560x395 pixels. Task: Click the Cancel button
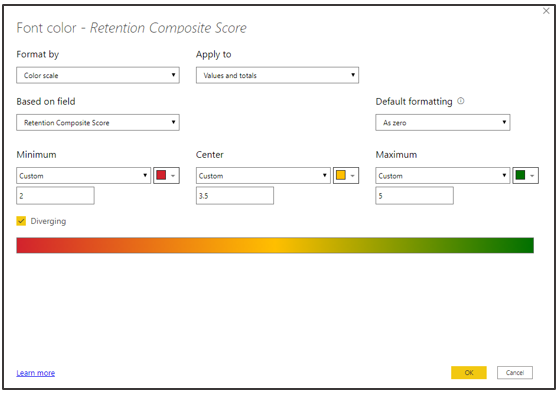[515, 372]
